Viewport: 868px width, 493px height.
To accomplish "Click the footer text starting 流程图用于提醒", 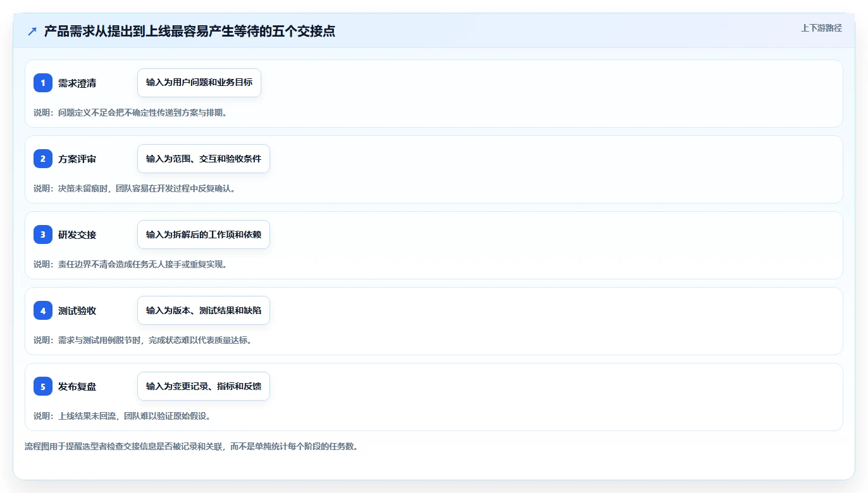I will point(192,446).
